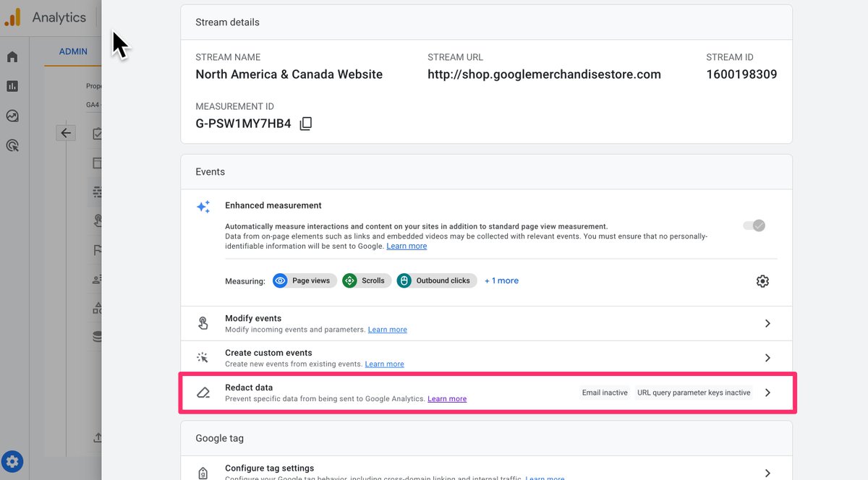Show '+ 1 more' measured events
The width and height of the screenshot is (868, 480).
click(x=501, y=280)
